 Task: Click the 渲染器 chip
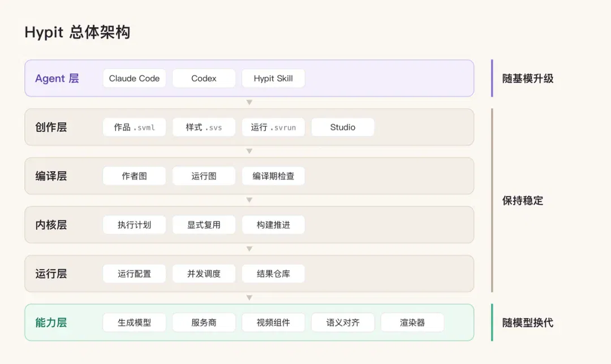tap(412, 322)
